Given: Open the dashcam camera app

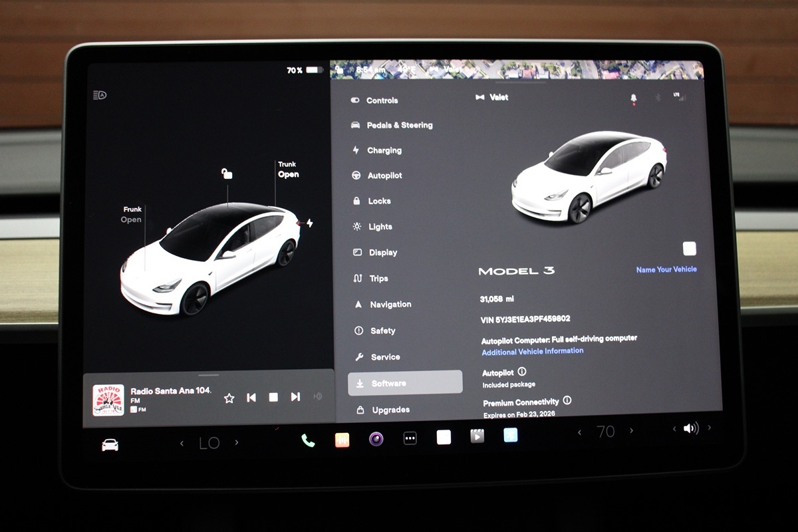Looking at the screenshot, I should [x=376, y=439].
